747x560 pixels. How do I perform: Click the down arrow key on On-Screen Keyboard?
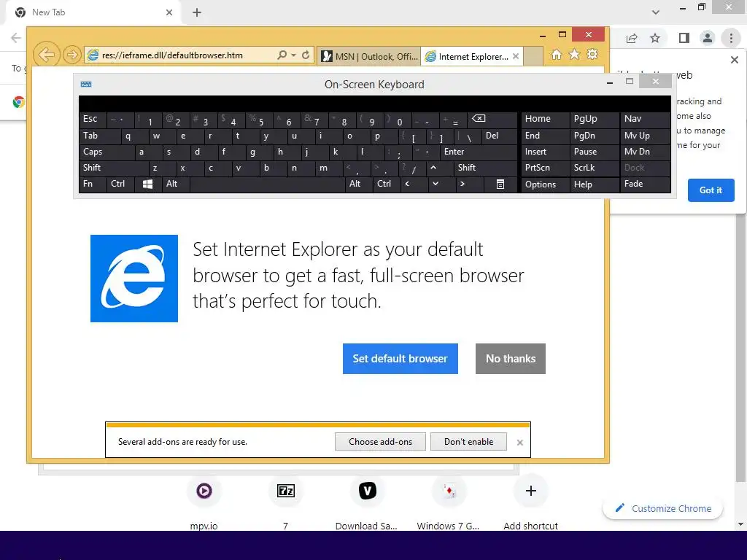pos(436,184)
